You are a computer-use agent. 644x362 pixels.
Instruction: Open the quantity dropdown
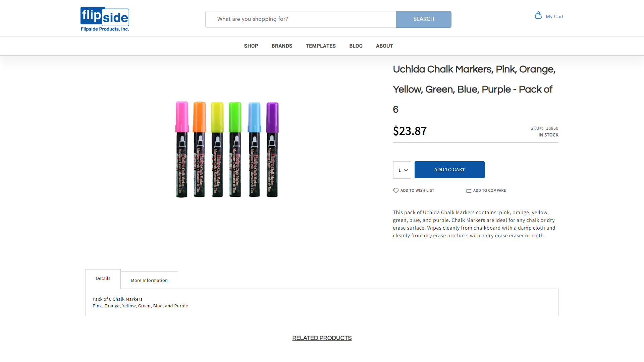coord(402,170)
